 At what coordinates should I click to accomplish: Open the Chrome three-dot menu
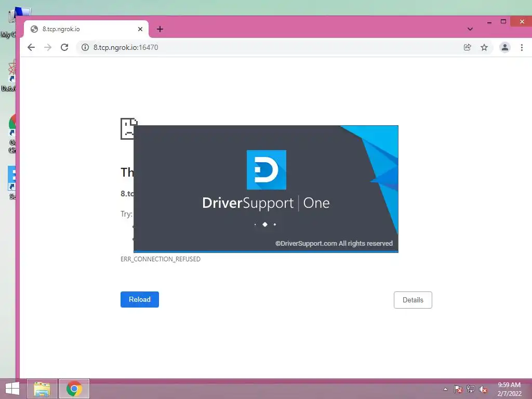click(x=522, y=47)
